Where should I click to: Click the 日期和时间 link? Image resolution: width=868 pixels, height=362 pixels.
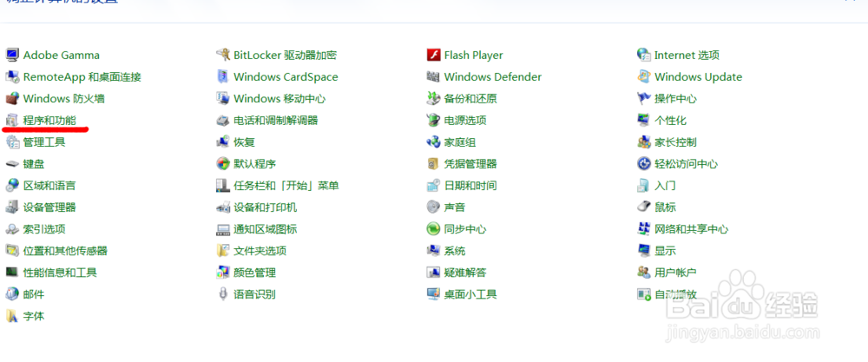[470, 186]
